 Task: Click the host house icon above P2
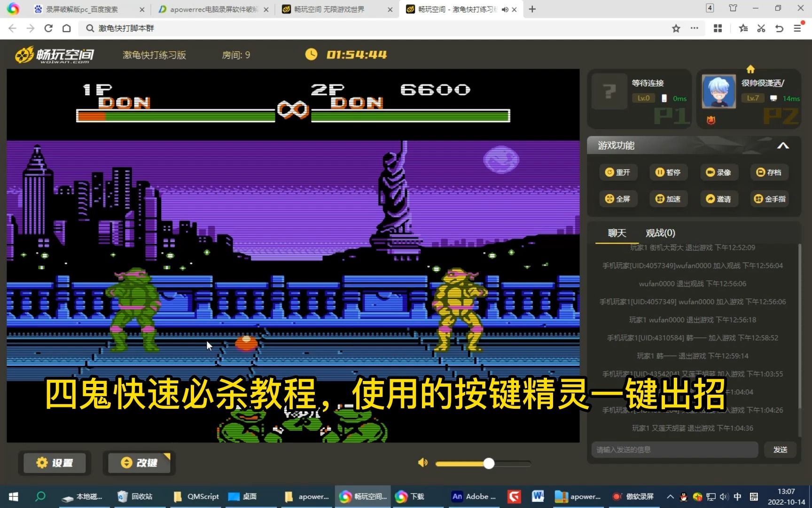(x=750, y=69)
